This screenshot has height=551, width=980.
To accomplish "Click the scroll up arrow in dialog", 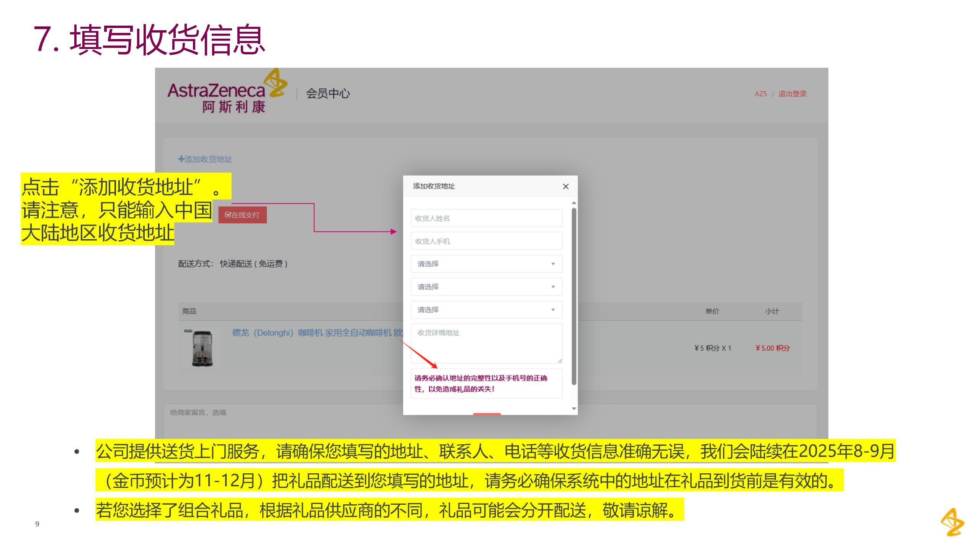I will pyautogui.click(x=574, y=203).
